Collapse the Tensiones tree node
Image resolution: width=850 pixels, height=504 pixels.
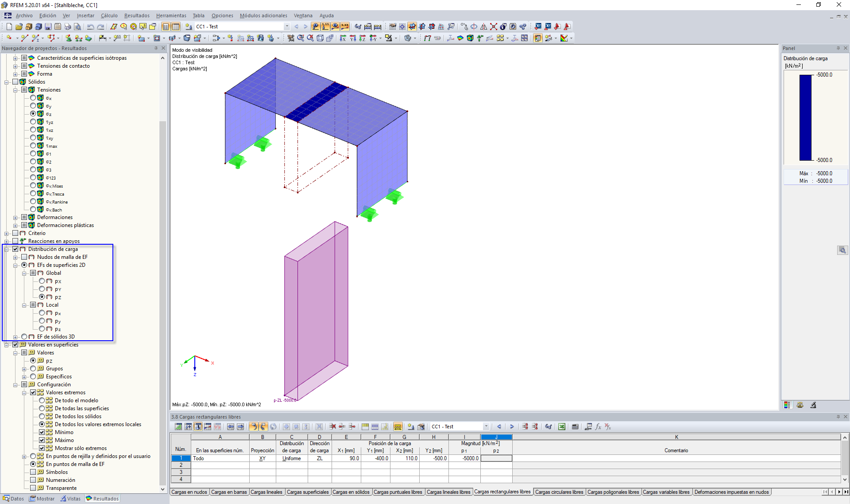coord(15,90)
